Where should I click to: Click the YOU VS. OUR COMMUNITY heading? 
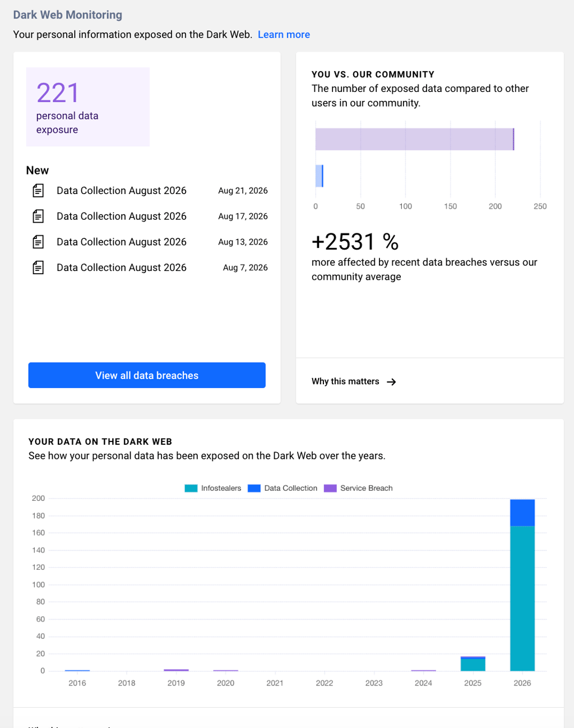[373, 75]
